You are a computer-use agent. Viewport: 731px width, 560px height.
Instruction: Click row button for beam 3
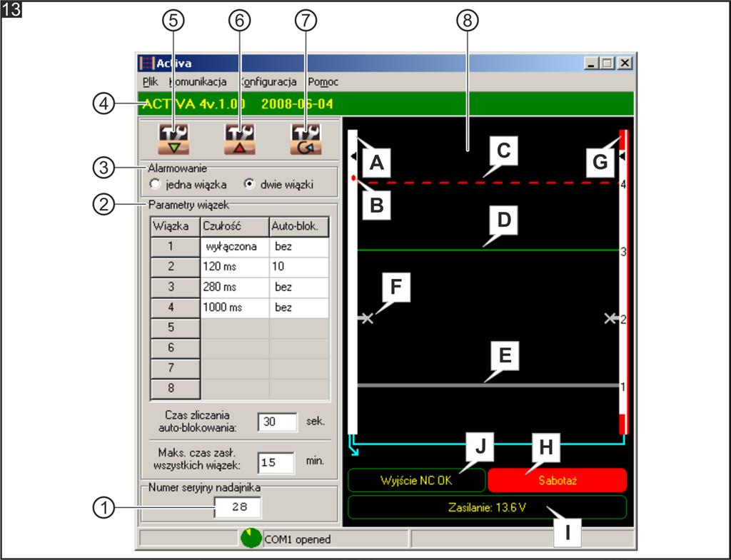[176, 287]
